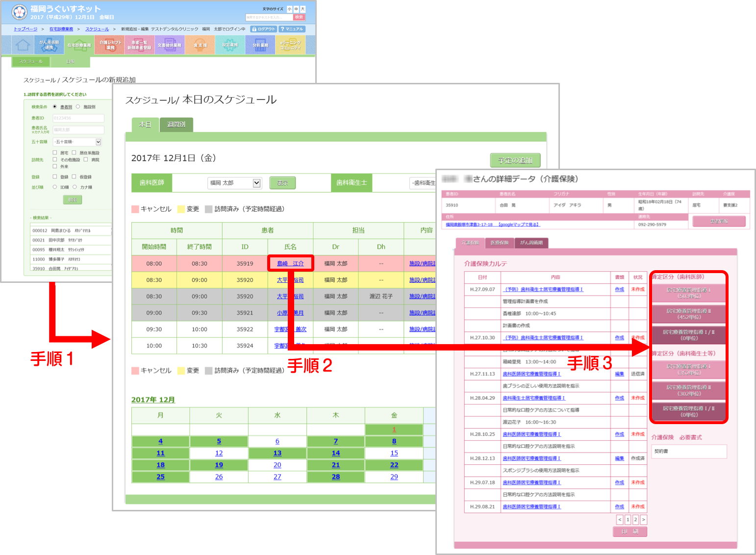Open the 設定業務 settings icon

[x=230, y=45]
